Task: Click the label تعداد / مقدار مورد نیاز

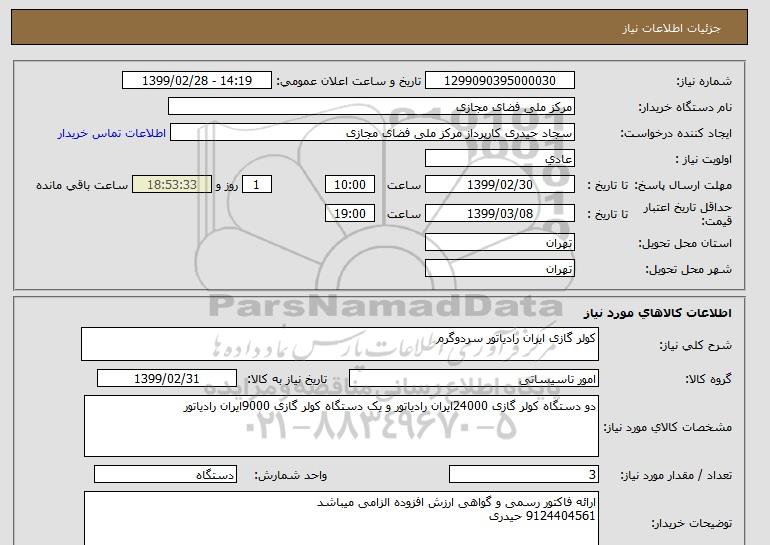Action: (x=676, y=475)
